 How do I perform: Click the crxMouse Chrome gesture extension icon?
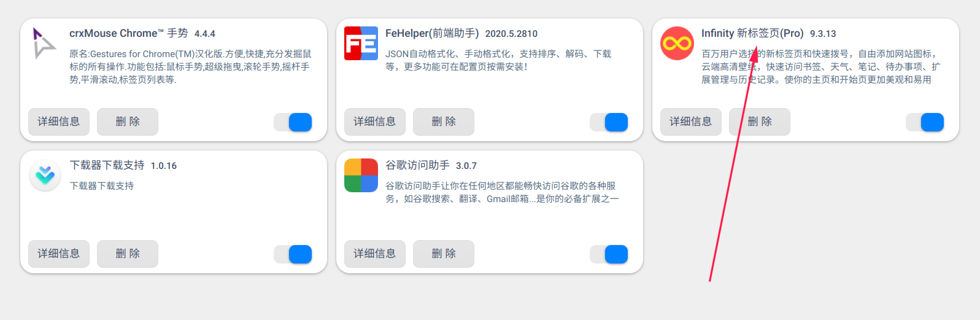pos(44,43)
